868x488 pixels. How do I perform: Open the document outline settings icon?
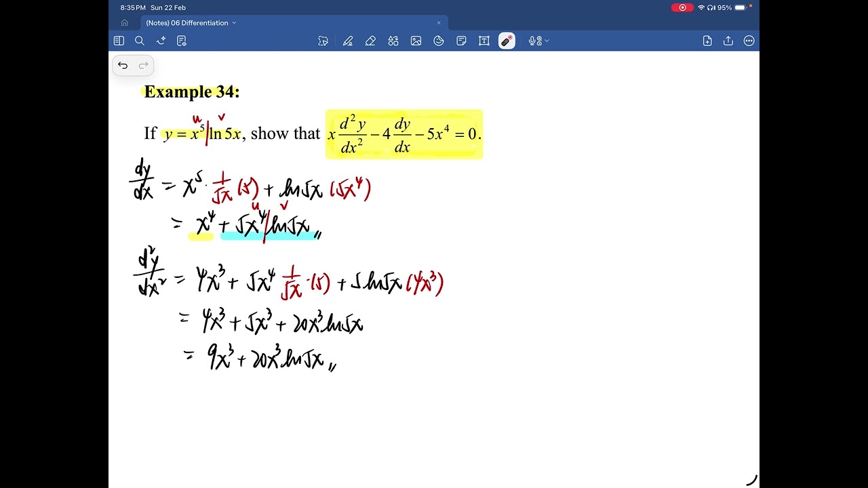181,41
